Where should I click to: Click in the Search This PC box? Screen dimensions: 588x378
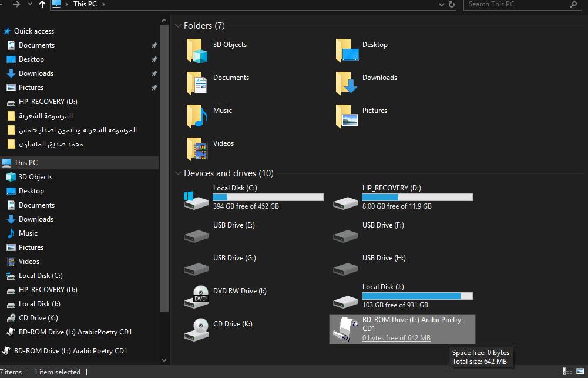click(x=517, y=4)
